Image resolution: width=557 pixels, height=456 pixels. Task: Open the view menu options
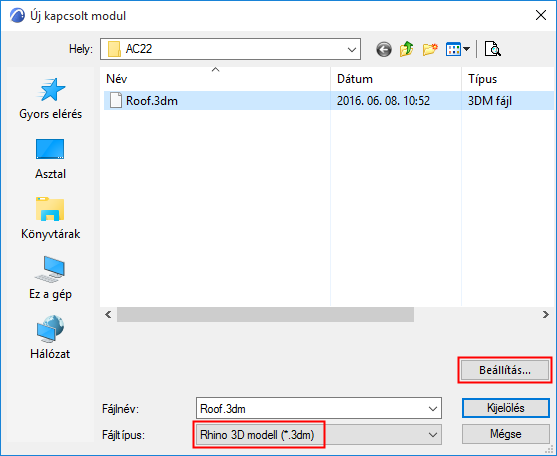(458, 49)
